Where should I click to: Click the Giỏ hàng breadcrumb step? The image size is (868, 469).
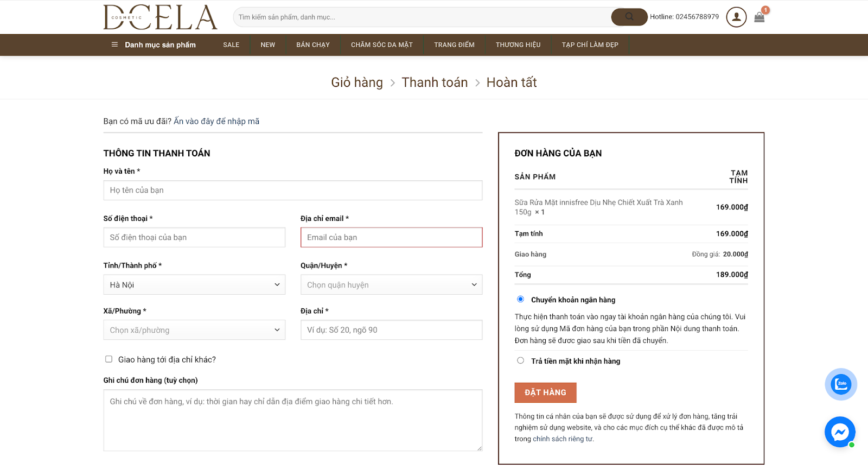pos(357,83)
